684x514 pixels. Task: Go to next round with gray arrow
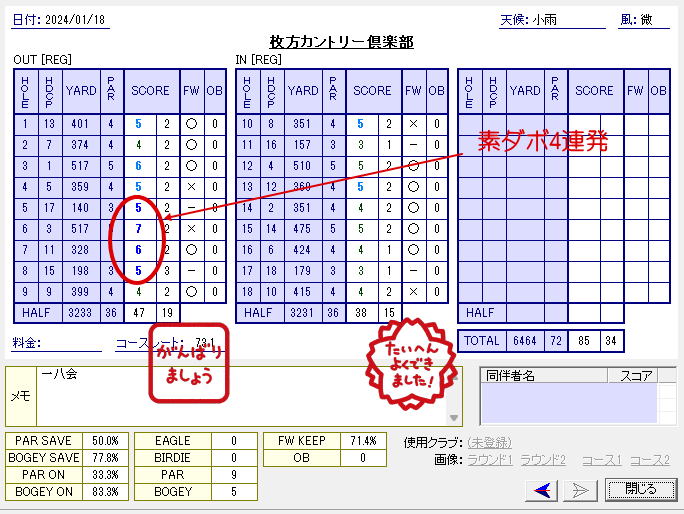pos(581,490)
